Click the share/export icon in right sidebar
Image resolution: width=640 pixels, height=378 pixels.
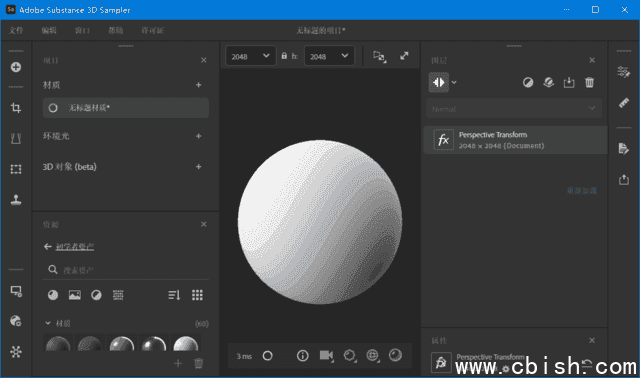point(624,180)
